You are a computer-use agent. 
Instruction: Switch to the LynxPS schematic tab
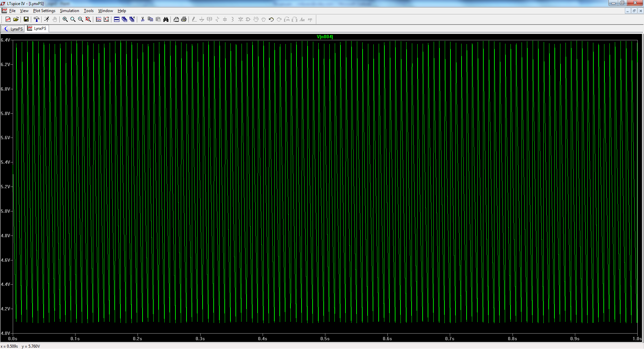[x=13, y=29]
